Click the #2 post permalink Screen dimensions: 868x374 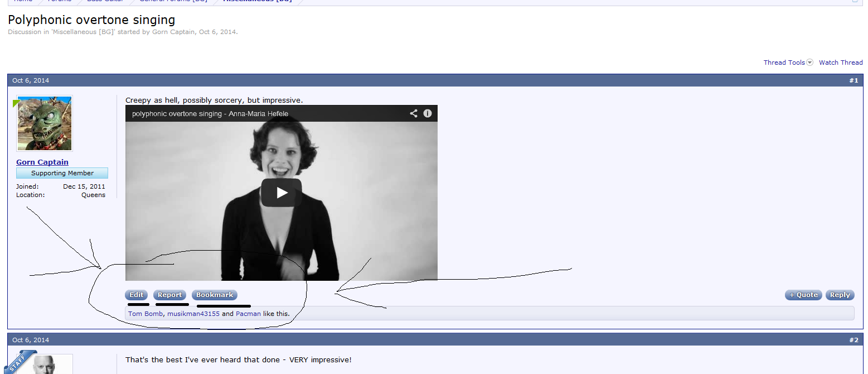point(854,340)
